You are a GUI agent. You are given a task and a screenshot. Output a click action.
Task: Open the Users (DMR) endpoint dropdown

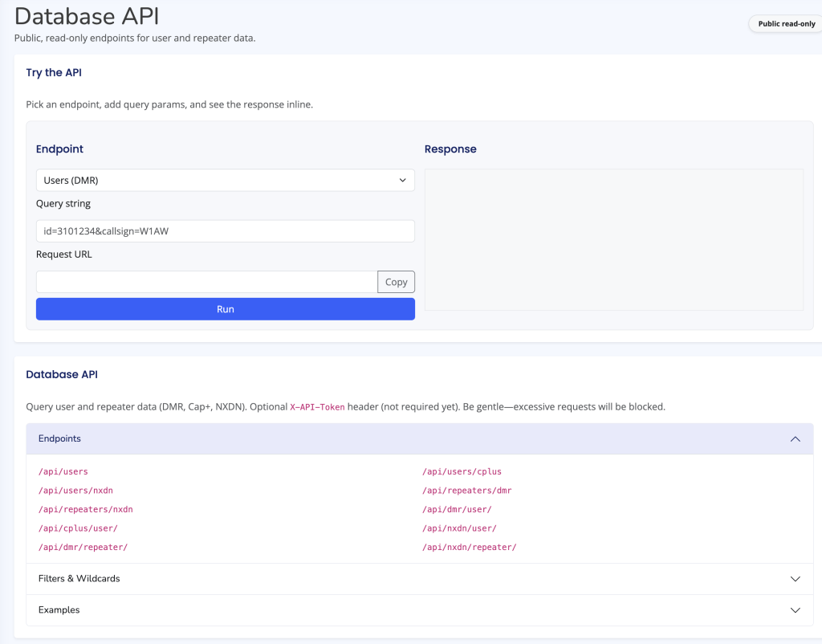point(225,181)
